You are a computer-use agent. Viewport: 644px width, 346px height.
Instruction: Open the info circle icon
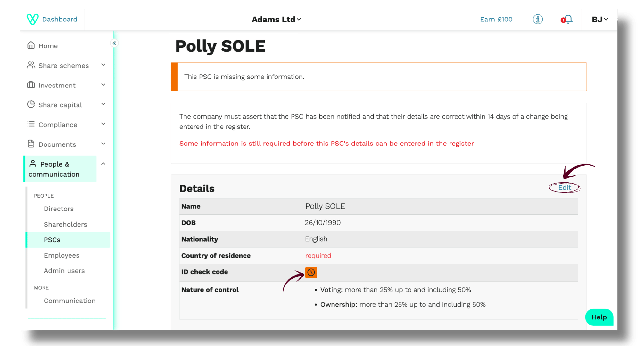click(538, 19)
